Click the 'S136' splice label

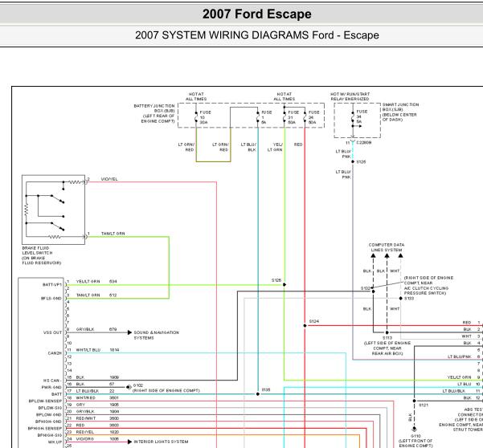[x=266, y=389]
